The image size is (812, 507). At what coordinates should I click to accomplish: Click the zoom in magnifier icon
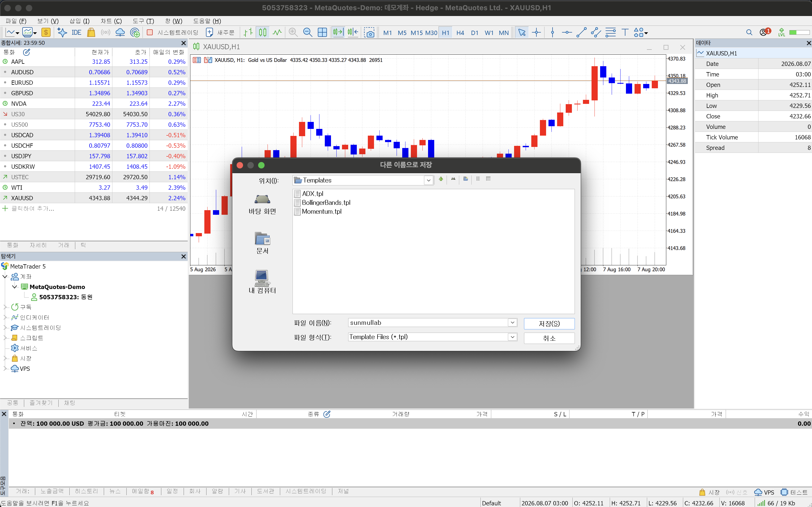pos(293,33)
